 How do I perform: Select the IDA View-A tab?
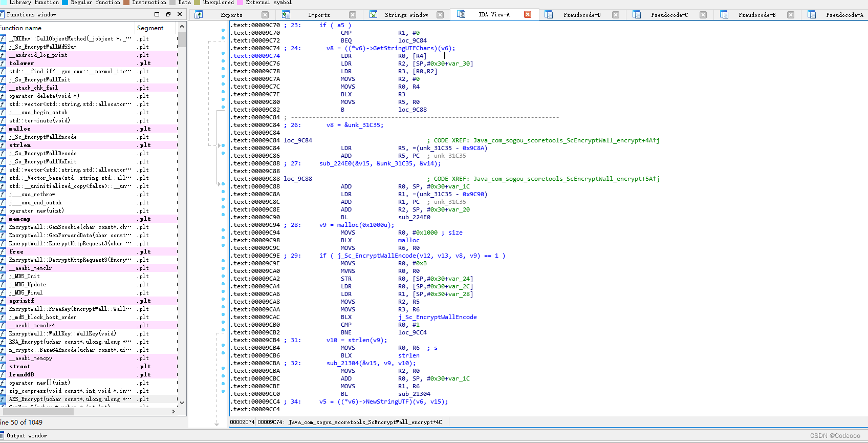coord(494,14)
